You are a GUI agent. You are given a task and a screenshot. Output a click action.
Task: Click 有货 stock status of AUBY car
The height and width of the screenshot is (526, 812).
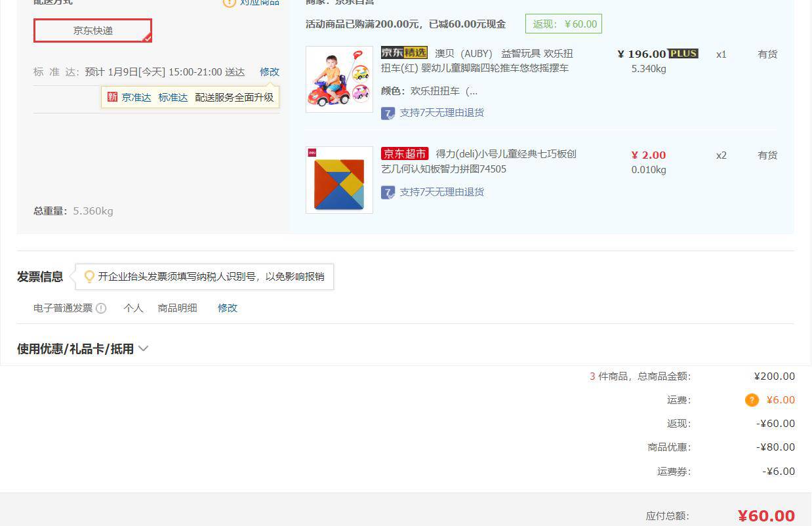pos(767,54)
